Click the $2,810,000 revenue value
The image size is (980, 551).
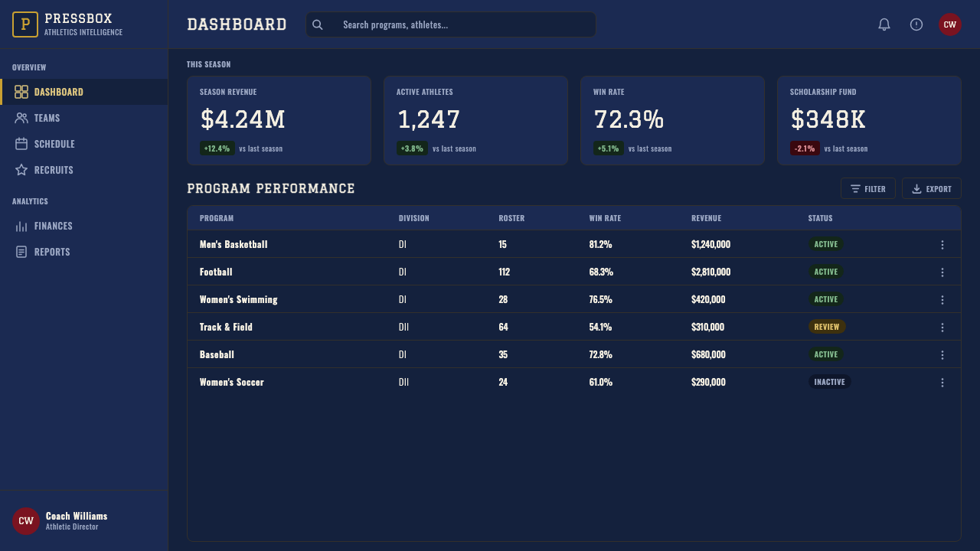pos(710,272)
